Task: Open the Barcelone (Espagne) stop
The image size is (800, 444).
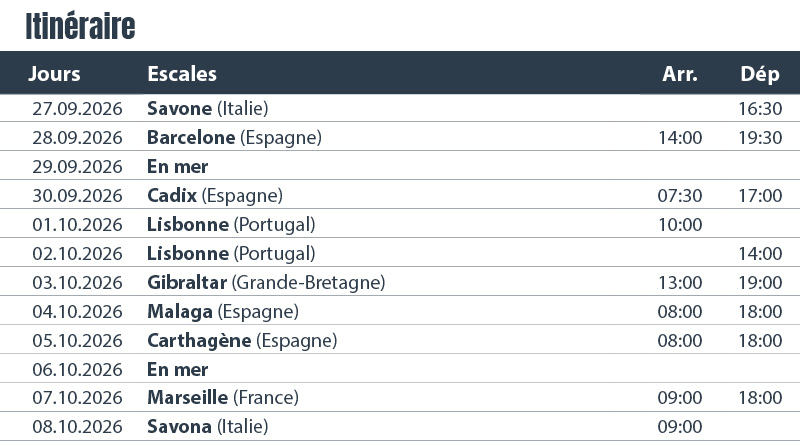Action: (234, 137)
